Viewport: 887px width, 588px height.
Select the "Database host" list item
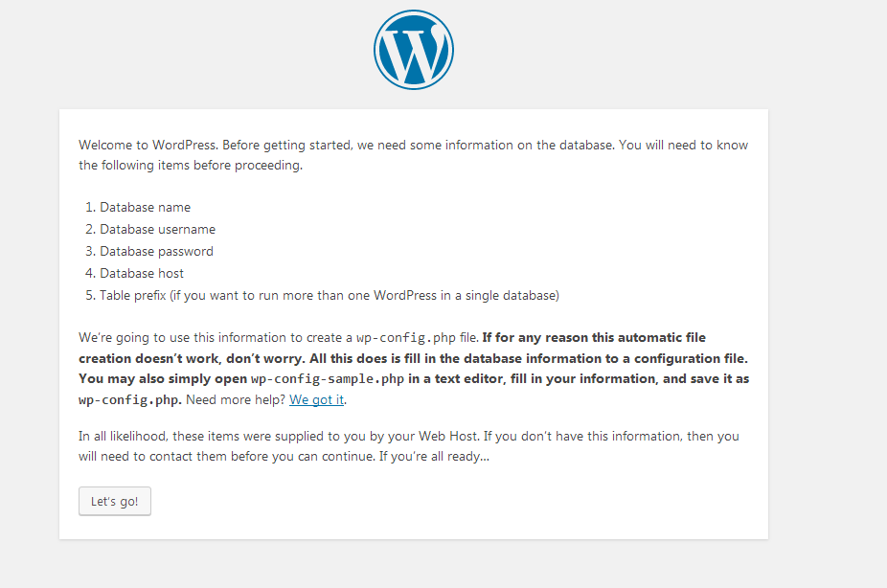click(142, 273)
